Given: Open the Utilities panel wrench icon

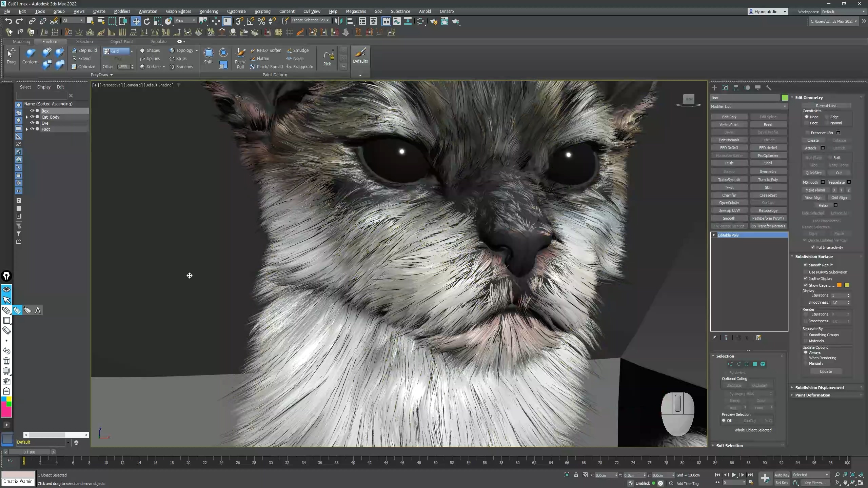Looking at the screenshot, I should (x=769, y=88).
